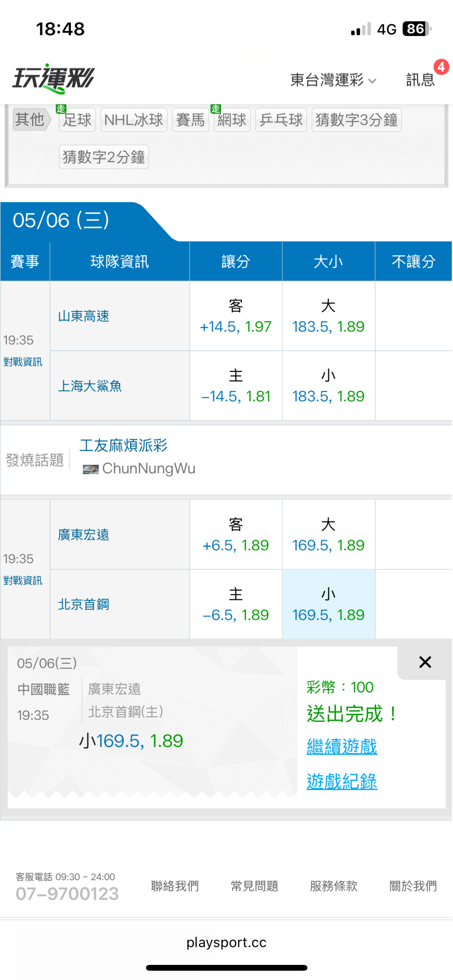Select 廣東宏遠 大 169.5 odds
Image resolution: width=453 pixels, height=980 pixels.
(x=328, y=535)
